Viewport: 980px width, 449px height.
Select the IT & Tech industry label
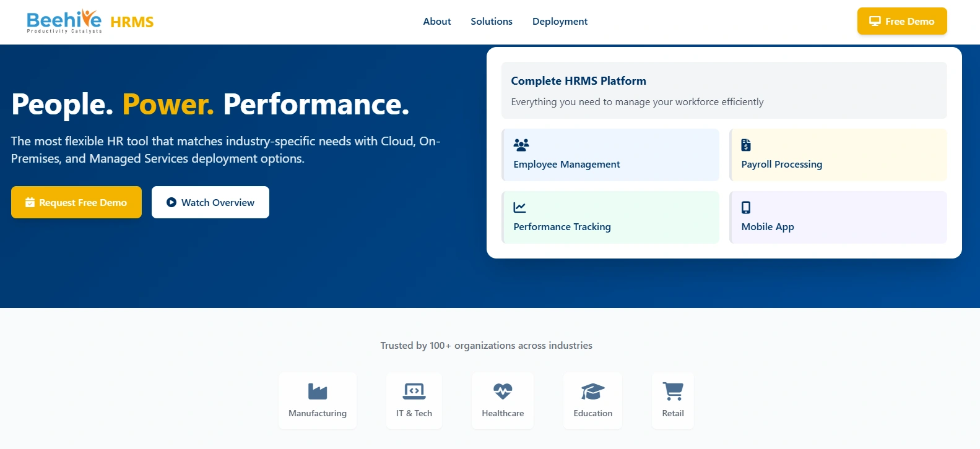[414, 413]
